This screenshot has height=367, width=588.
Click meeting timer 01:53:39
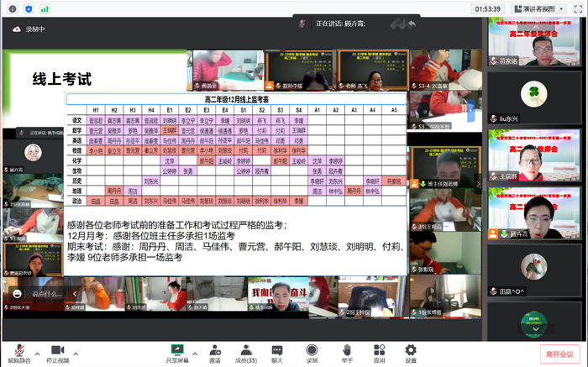tap(487, 9)
